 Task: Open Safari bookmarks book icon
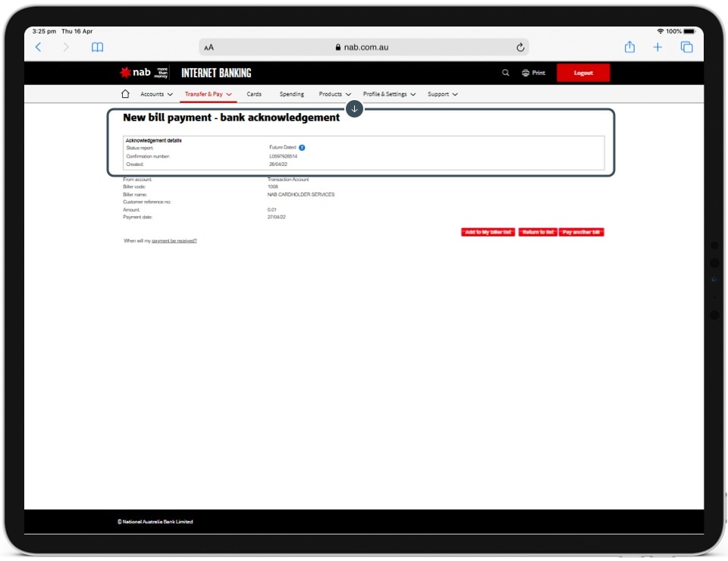point(97,47)
